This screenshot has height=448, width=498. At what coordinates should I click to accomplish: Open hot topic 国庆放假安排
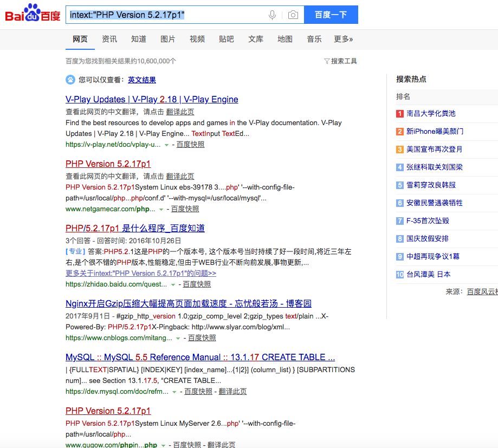pos(427,238)
